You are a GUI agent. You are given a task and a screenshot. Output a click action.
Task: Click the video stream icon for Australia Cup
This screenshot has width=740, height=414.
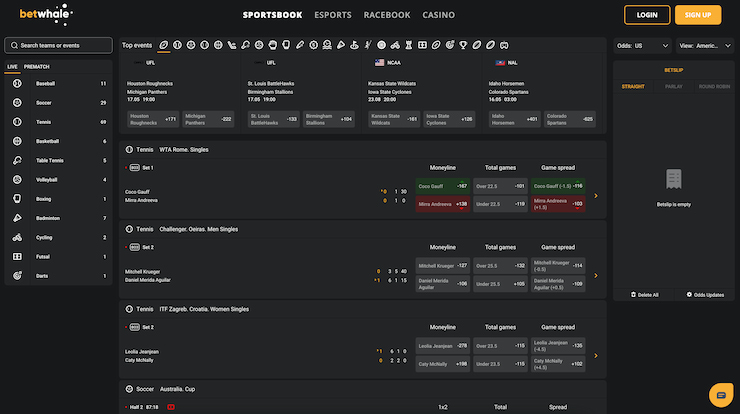[x=171, y=407]
